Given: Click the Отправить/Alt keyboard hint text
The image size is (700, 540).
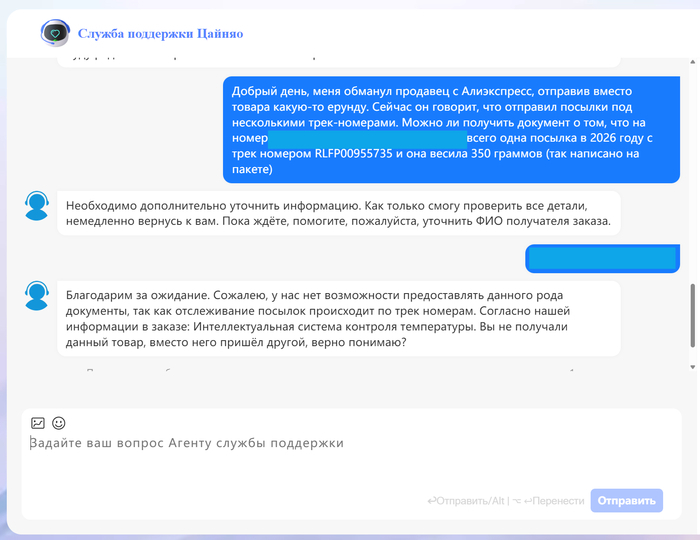Looking at the screenshot, I should pos(466,500).
